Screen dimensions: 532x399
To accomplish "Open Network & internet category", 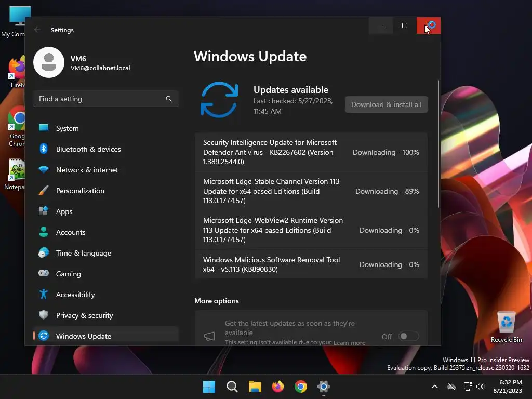I will pos(105,170).
